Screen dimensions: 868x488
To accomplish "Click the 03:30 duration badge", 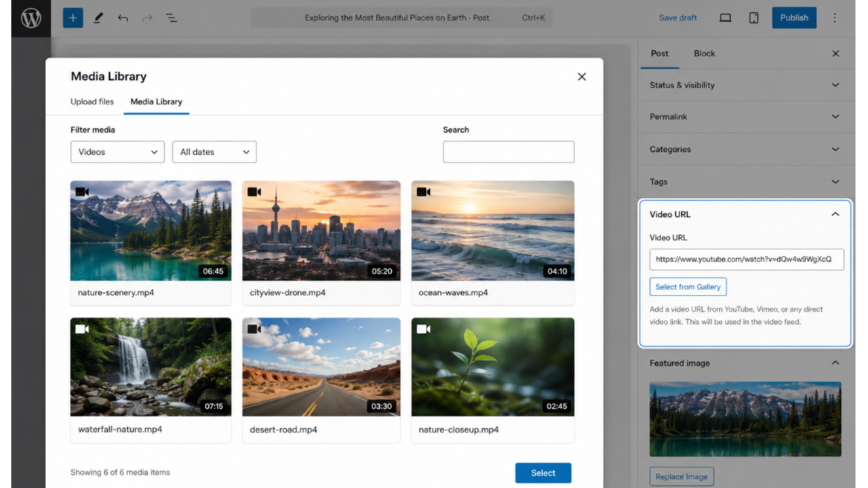I will (382, 407).
